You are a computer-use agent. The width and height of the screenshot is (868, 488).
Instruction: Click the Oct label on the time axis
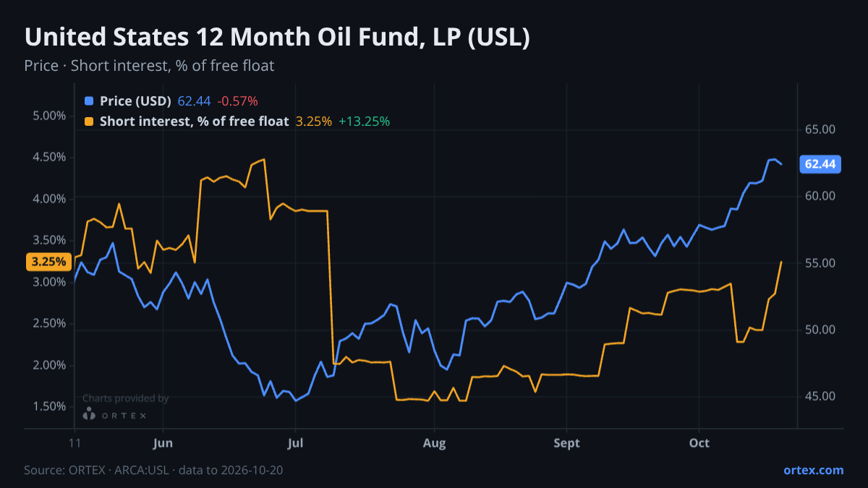coord(699,443)
